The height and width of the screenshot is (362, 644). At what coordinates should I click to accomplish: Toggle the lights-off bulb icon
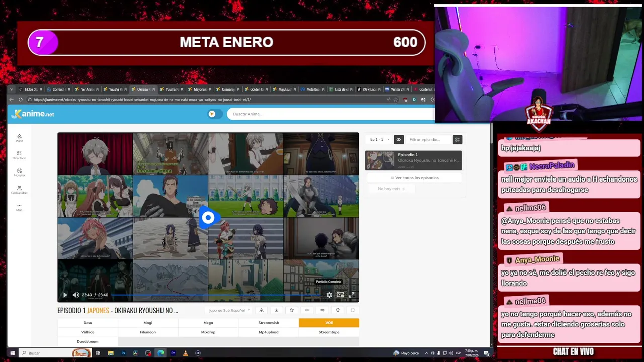coord(338,310)
